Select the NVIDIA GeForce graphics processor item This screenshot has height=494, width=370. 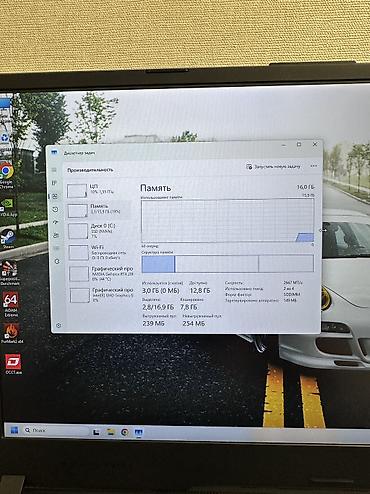tap(101, 273)
